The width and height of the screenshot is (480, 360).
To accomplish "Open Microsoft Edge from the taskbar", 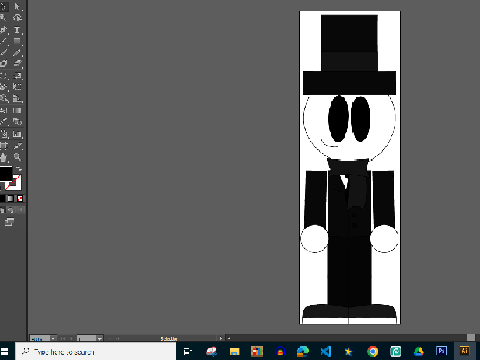I will [303, 351].
